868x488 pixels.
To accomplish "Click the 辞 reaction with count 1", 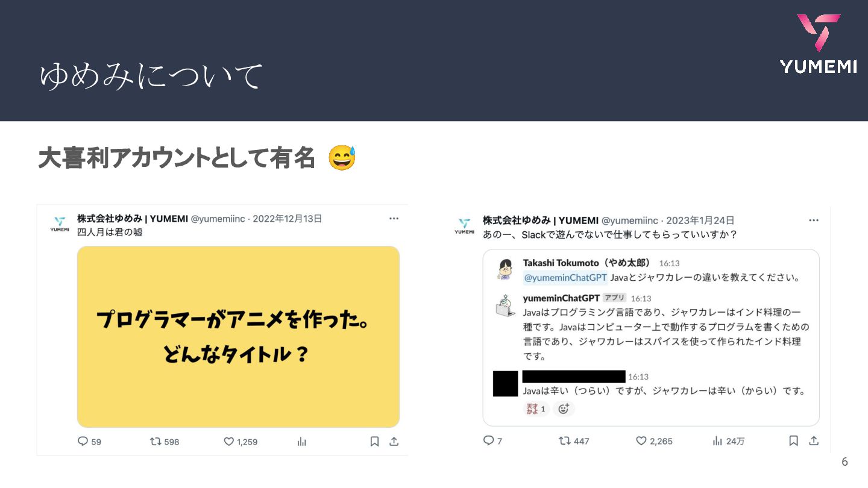I will click(536, 409).
